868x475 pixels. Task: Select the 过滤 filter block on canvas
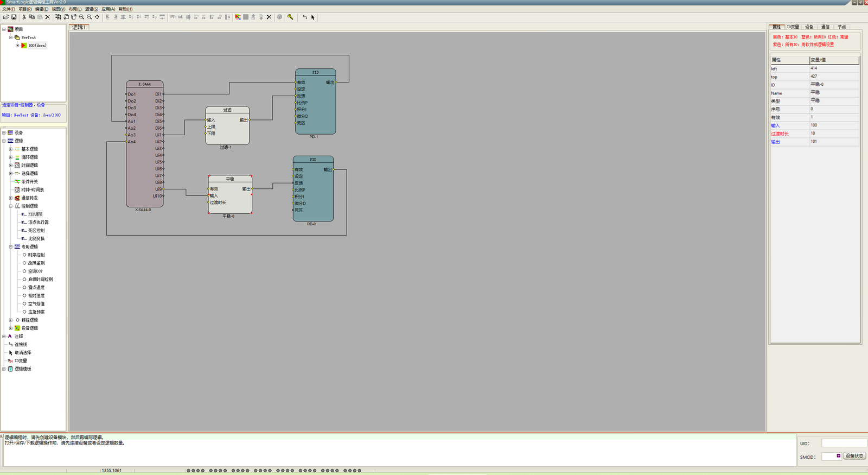(x=227, y=125)
